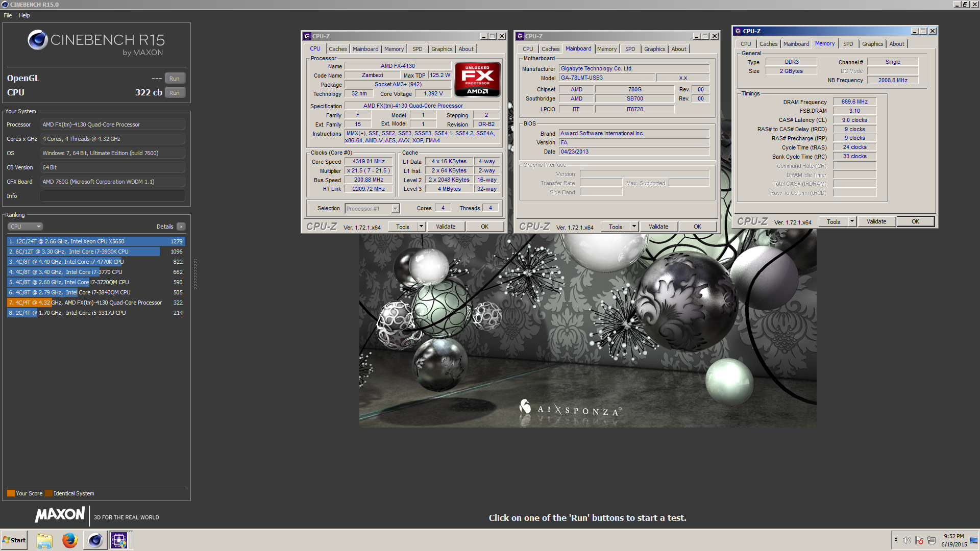Screen dimensions: 980x551
Task: Click CPU-Z title icon in first window
Action: pos(307,36)
